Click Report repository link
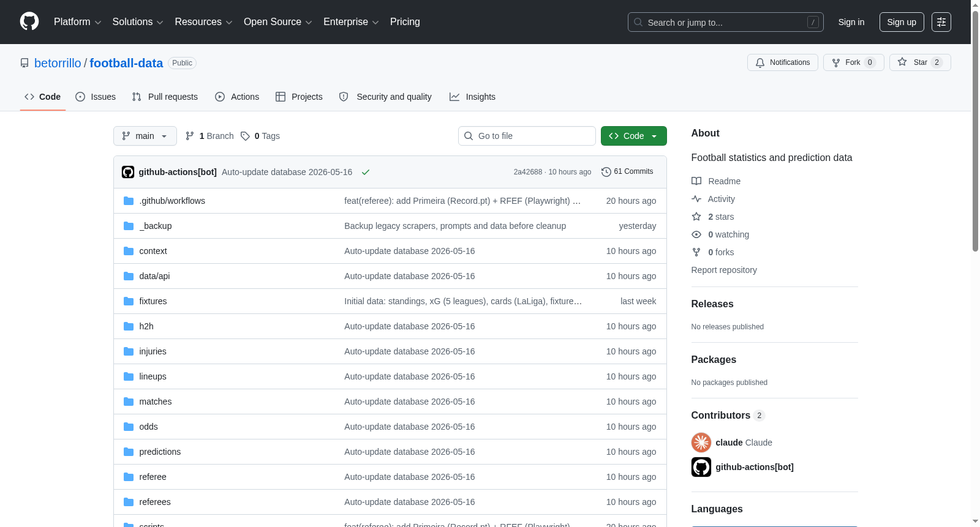Screen dimensions: 980x527 [x=724, y=270]
